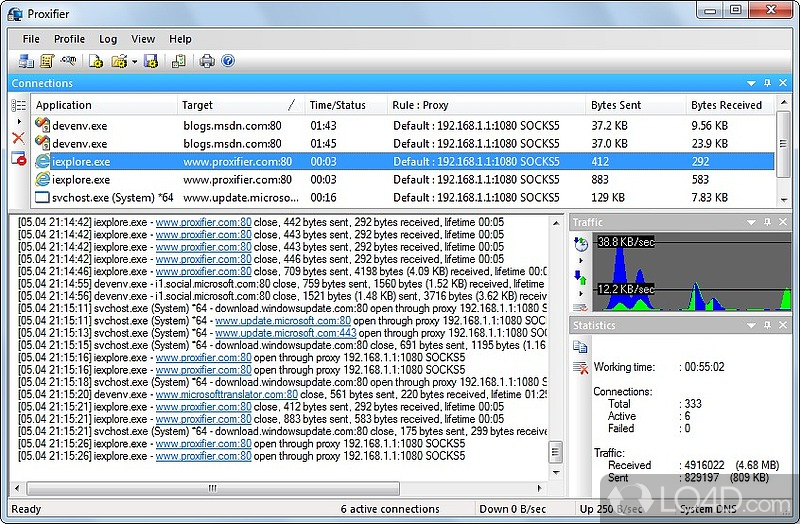
Task: Open the Profile menu
Action: (69, 39)
